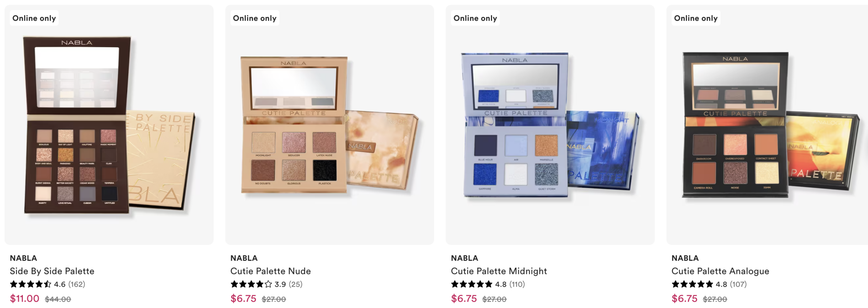Click the Online only badge on Nude palette
The width and height of the screenshot is (868, 308).
click(x=255, y=18)
